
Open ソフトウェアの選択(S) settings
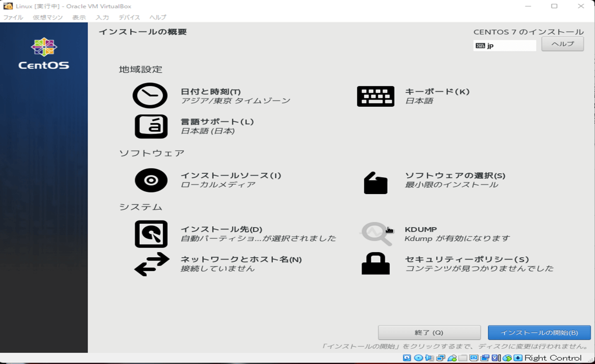(455, 175)
